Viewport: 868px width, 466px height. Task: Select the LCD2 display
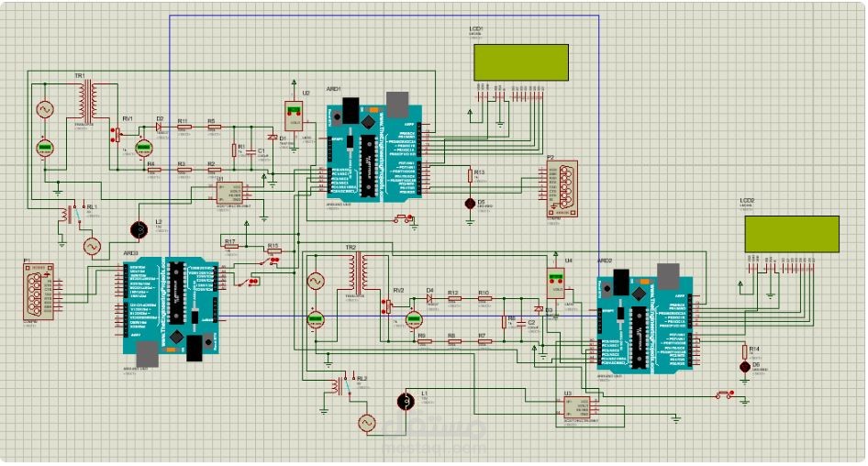point(792,234)
